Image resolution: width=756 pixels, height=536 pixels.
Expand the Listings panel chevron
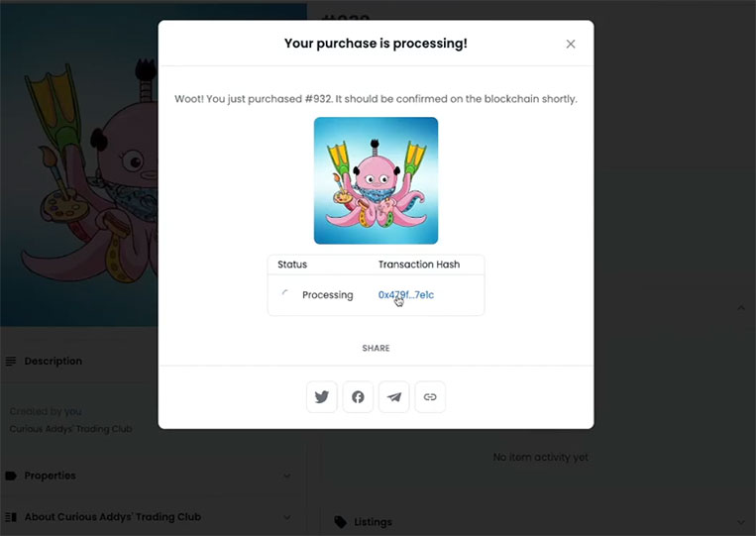tap(741, 522)
